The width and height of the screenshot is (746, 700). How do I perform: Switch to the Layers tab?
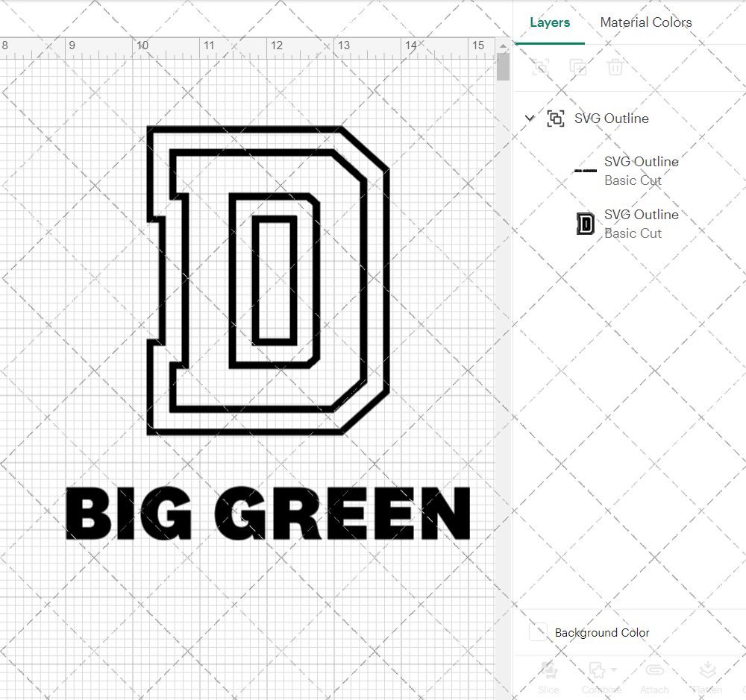tap(550, 22)
